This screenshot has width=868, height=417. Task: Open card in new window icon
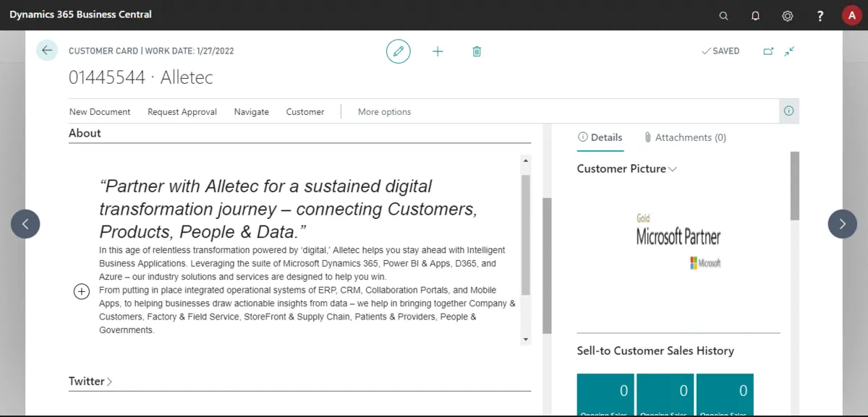(768, 51)
